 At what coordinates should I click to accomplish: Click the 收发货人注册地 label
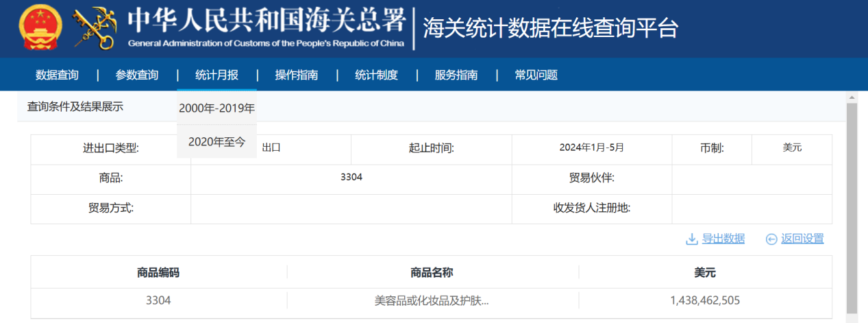point(592,208)
